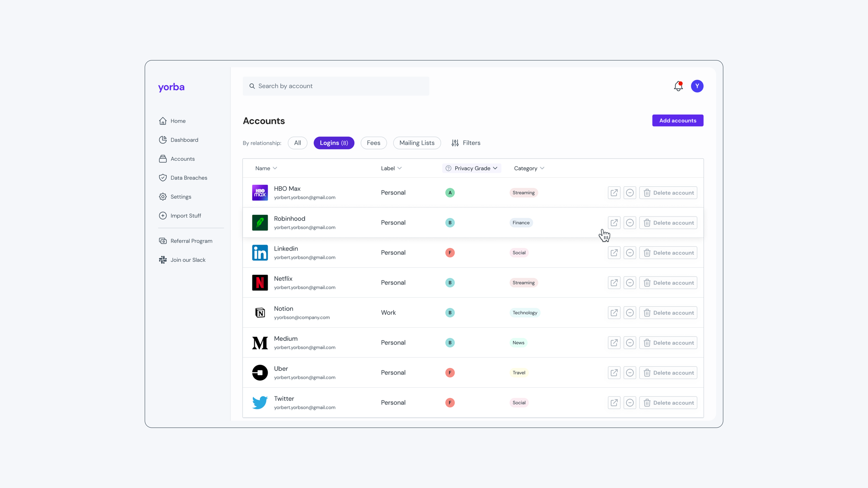The image size is (868, 488).
Task: Open the Uber external link icon
Action: point(614,373)
